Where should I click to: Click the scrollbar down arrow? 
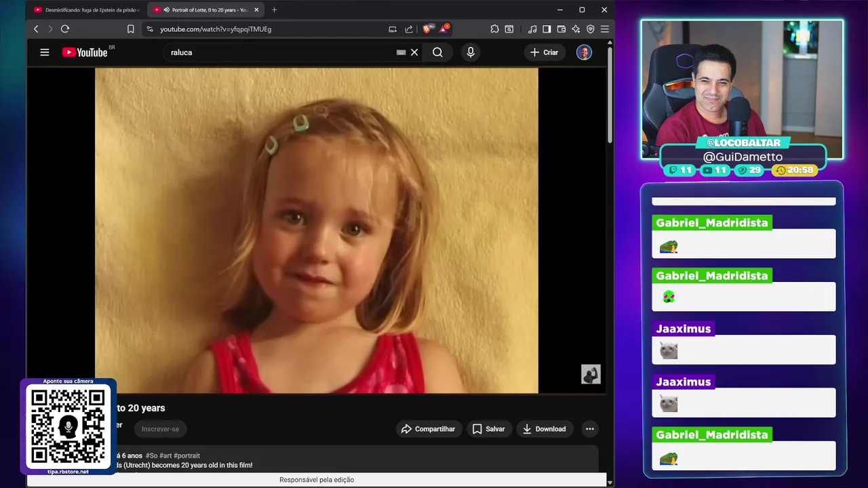[x=610, y=483]
